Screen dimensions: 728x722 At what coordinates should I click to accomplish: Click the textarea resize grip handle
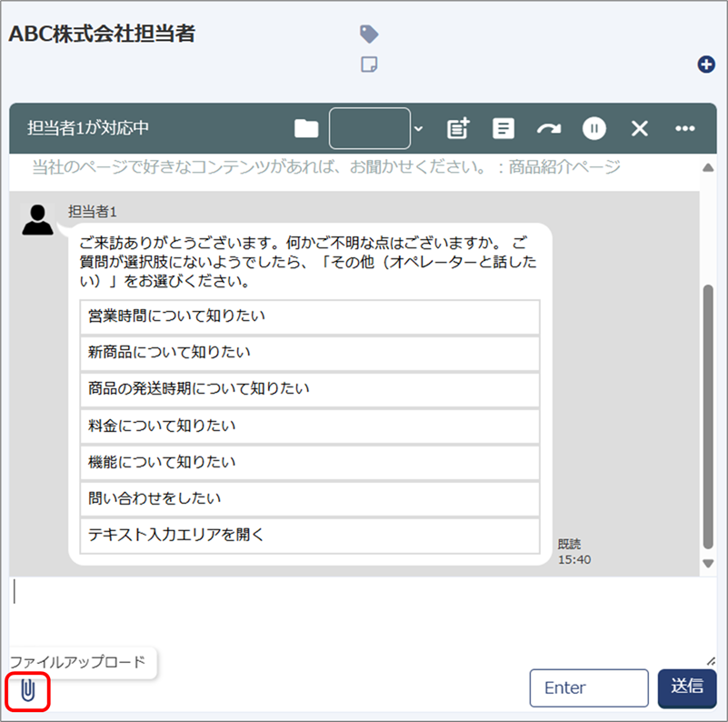click(711, 661)
